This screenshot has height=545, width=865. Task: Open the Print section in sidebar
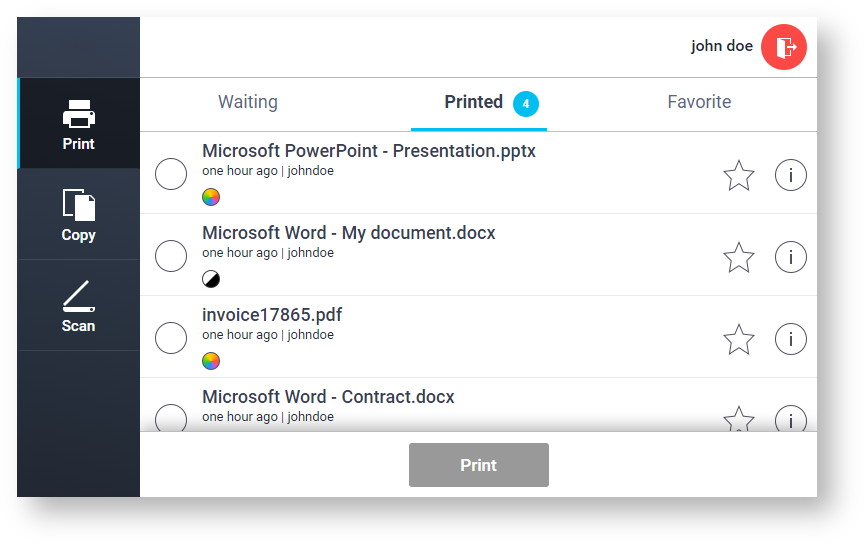pyautogui.click(x=78, y=124)
